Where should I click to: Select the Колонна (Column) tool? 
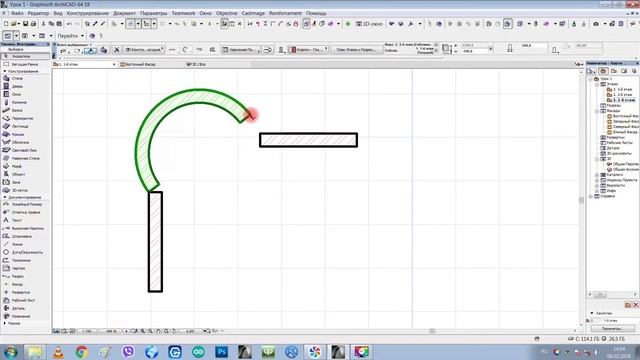[16, 102]
